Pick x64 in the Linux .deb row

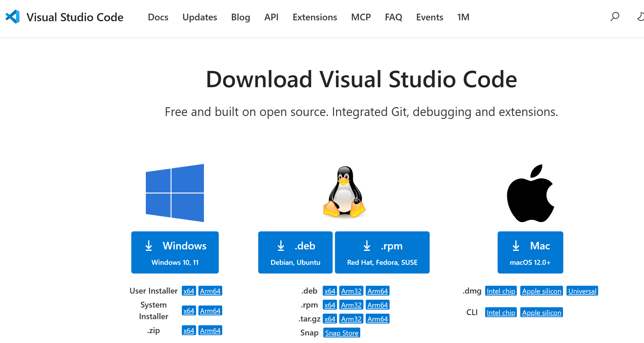(x=330, y=291)
